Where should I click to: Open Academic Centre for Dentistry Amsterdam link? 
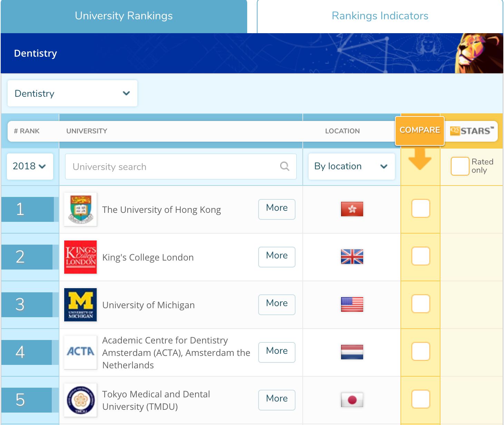coord(176,353)
